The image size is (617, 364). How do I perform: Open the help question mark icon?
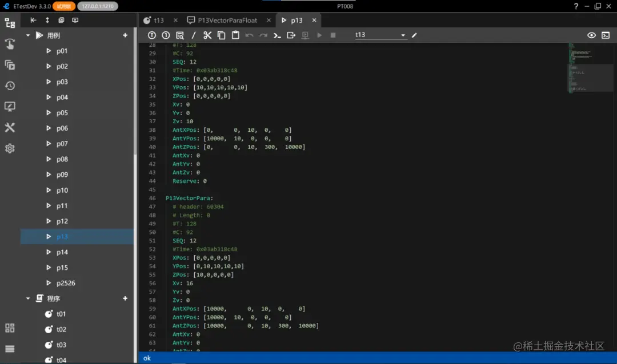click(576, 6)
